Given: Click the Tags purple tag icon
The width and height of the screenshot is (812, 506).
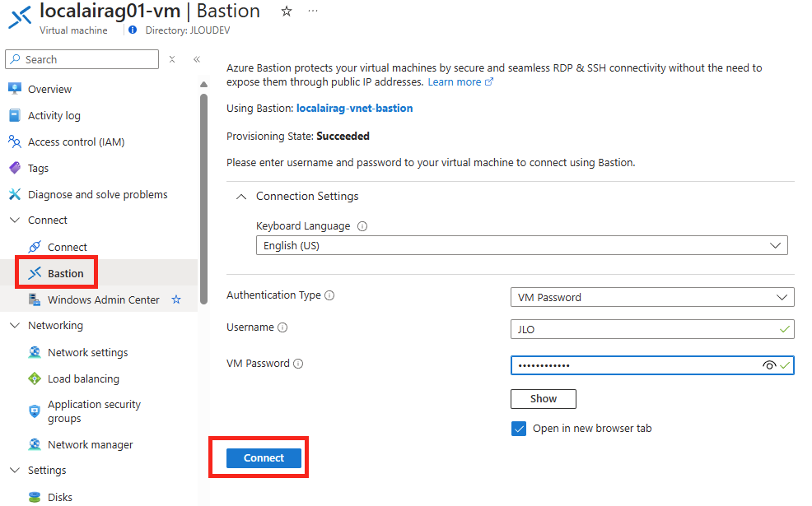Looking at the screenshot, I should tap(15, 168).
